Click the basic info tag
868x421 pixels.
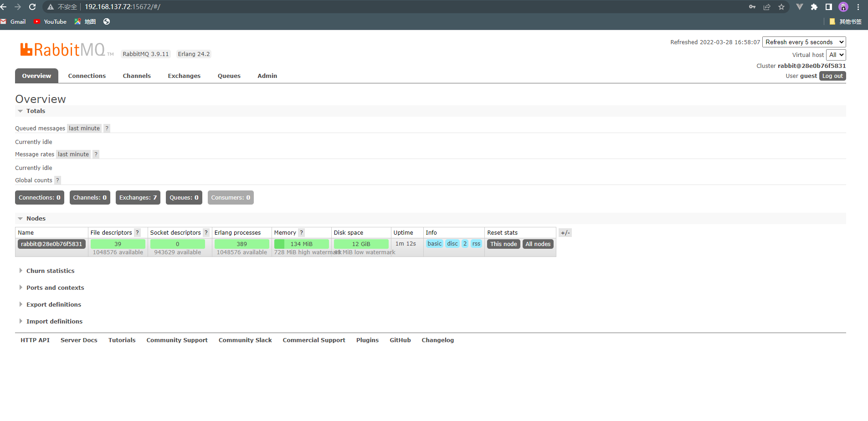click(435, 244)
